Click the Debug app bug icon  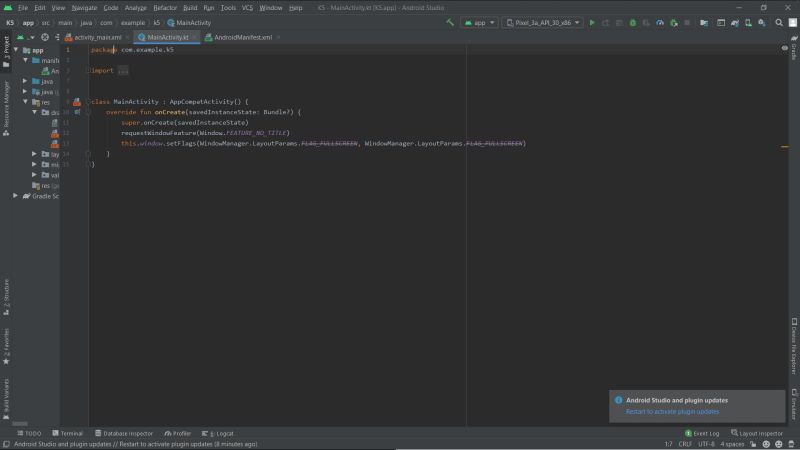click(633, 22)
